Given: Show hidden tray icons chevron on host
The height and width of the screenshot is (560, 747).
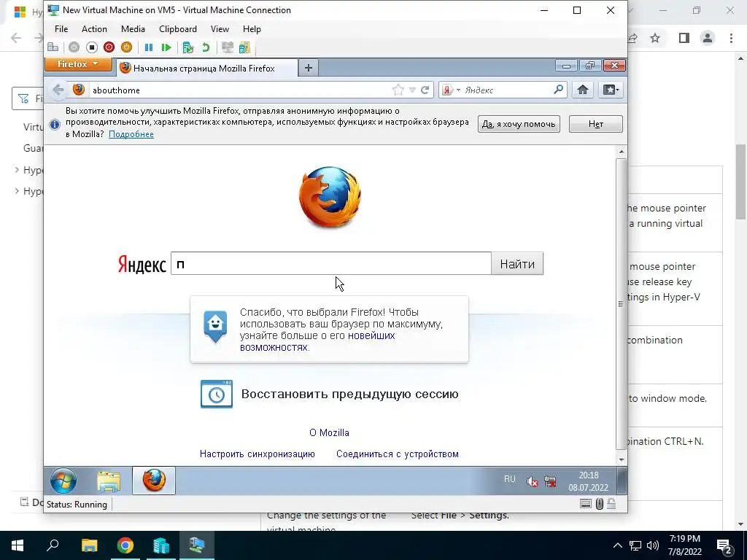Looking at the screenshot, I should (x=617, y=545).
